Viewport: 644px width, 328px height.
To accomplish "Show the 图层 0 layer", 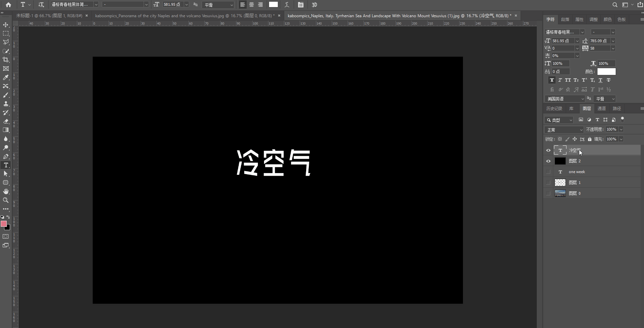I will (x=548, y=193).
